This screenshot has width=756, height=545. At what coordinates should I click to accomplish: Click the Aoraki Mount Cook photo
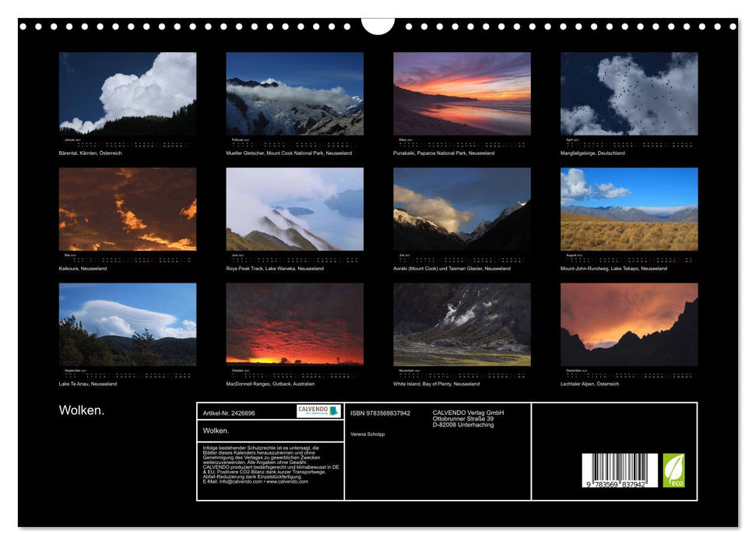tap(462, 209)
